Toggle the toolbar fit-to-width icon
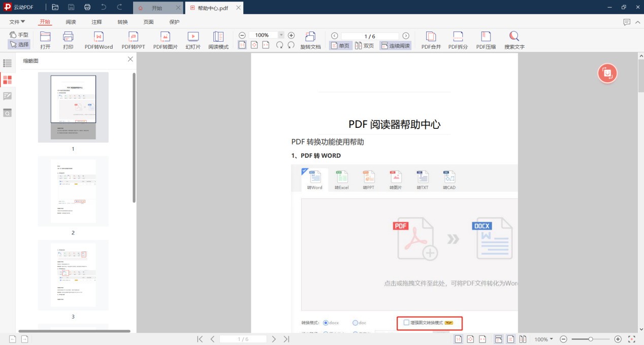 tap(266, 45)
